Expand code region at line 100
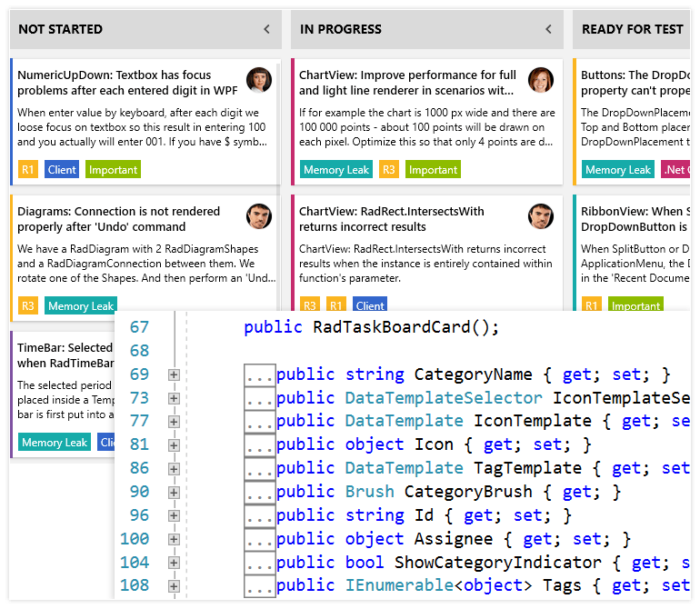Viewport: 700px width, 609px height. 175,539
